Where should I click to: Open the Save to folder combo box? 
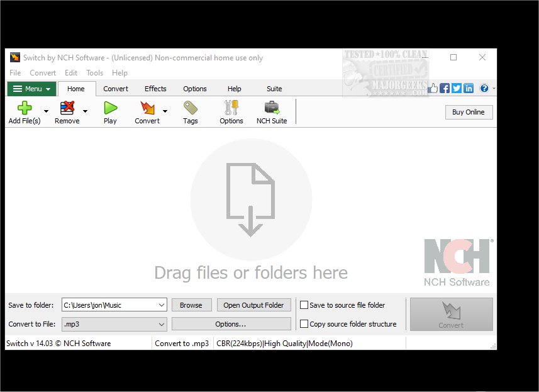pyautogui.click(x=114, y=305)
